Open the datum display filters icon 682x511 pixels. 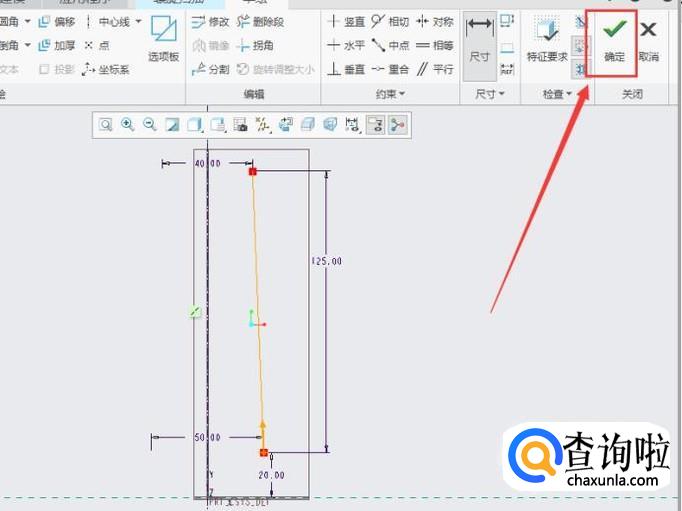click(x=263, y=125)
